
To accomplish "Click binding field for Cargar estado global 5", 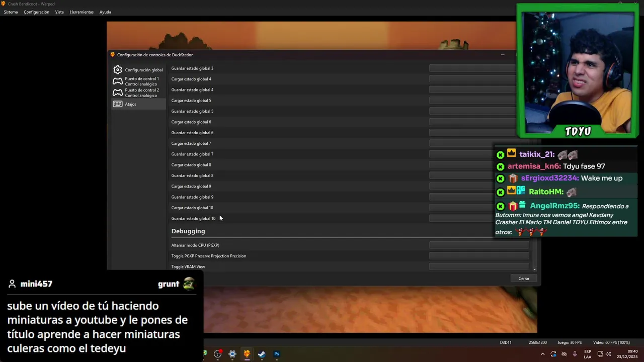I will [x=472, y=101].
